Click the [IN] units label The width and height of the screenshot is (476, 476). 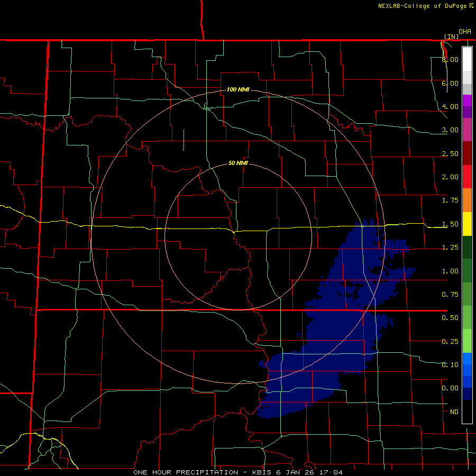pyautogui.click(x=451, y=36)
